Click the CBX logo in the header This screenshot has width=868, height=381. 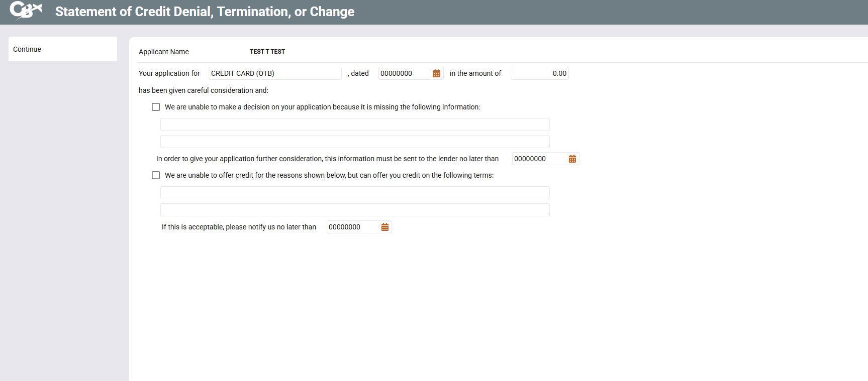click(x=26, y=11)
